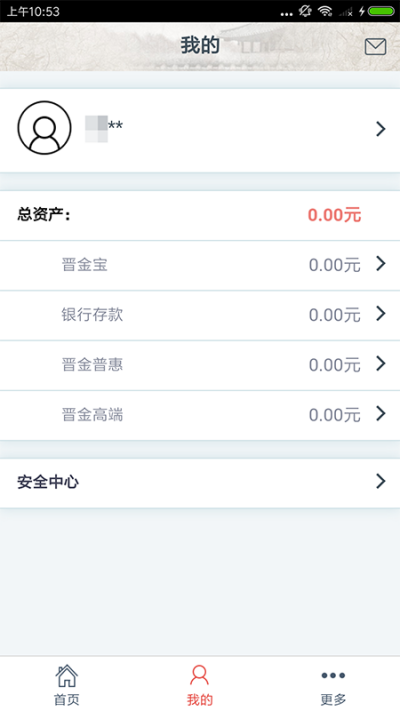Tap the total assets 0.00元 amount

coord(335,215)
